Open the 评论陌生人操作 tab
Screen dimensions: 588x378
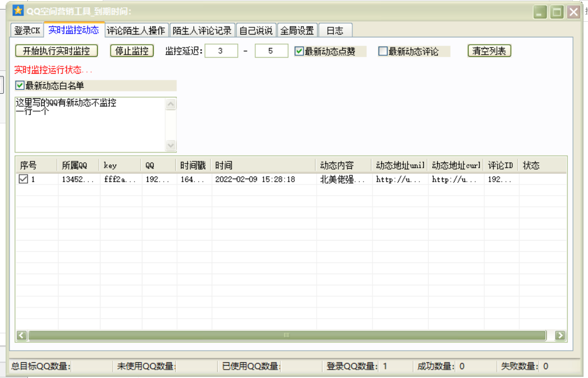tap(136, 30)
